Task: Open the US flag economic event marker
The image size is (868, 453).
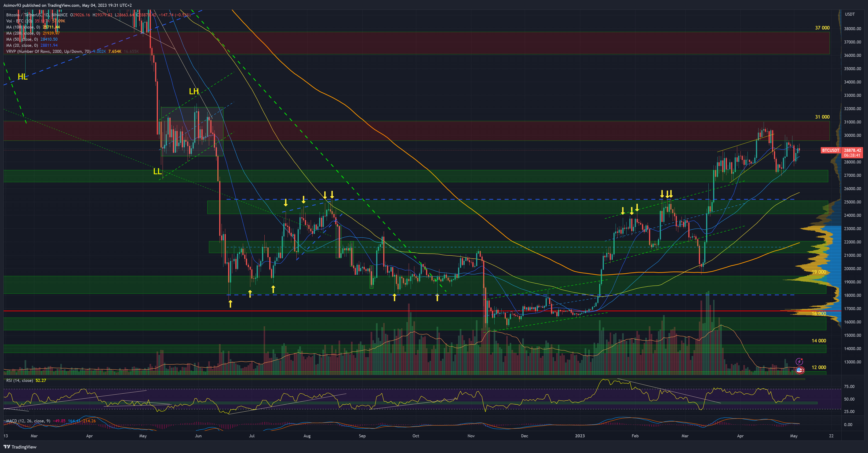Action: pos(800,370)
